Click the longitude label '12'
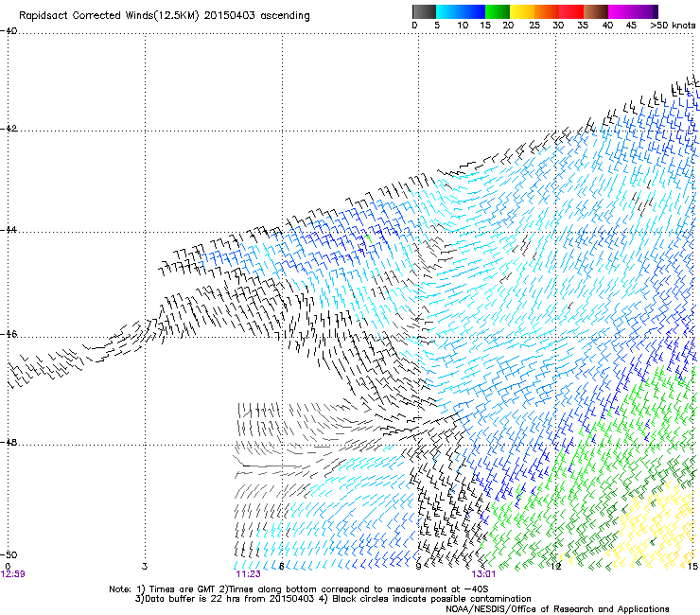The height and width of the screenshot is (615, 700). (x=555, y=567)
